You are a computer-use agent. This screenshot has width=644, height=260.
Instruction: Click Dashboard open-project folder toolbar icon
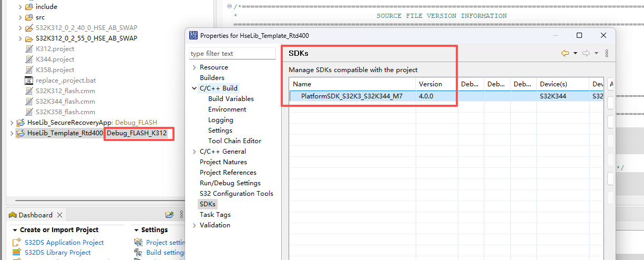coord(169,215)
